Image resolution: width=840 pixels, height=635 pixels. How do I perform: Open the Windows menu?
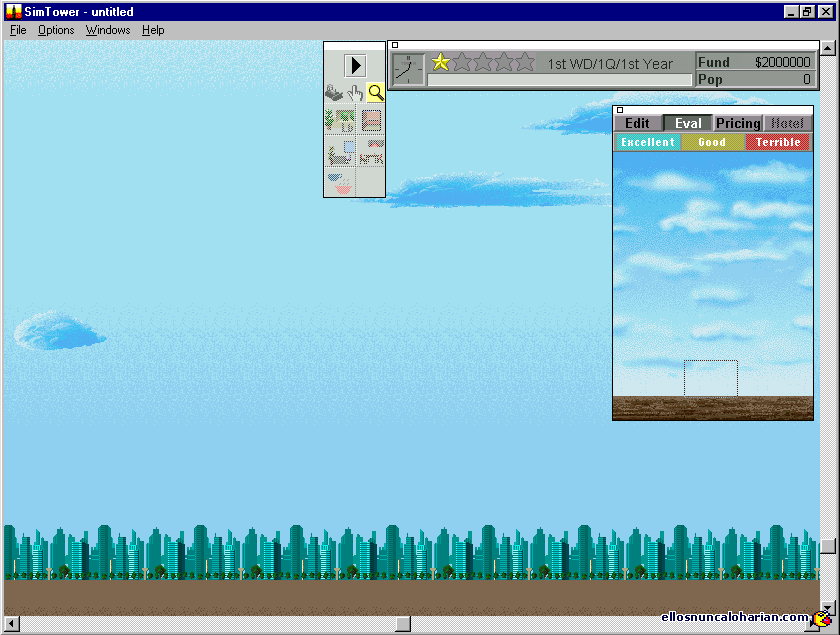pos(108,30)
